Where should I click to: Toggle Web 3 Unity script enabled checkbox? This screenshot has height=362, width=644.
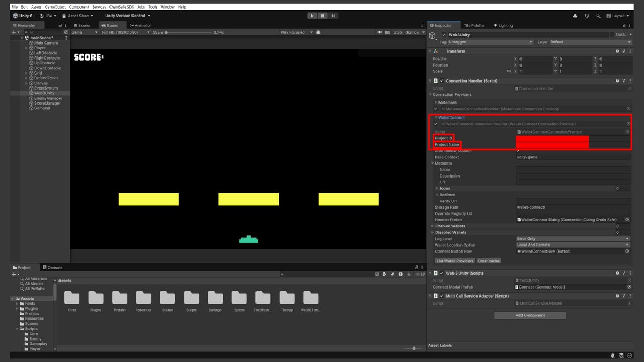click(x=442, y=273)
